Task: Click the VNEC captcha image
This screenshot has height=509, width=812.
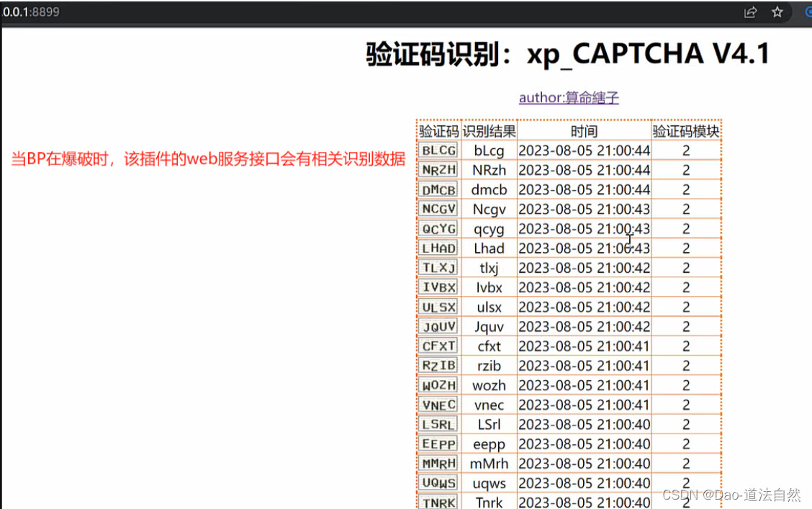Action: tap(438, 405)
